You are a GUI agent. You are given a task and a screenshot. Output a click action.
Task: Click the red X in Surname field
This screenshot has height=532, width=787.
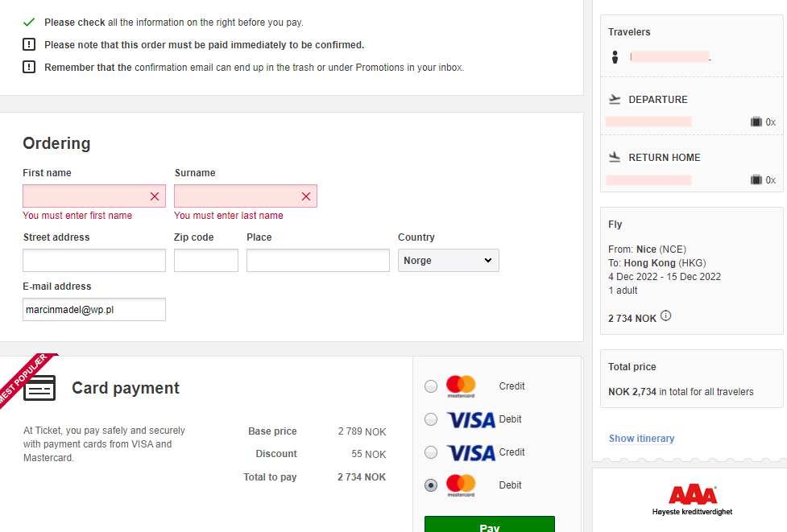(x=306, y=196)
